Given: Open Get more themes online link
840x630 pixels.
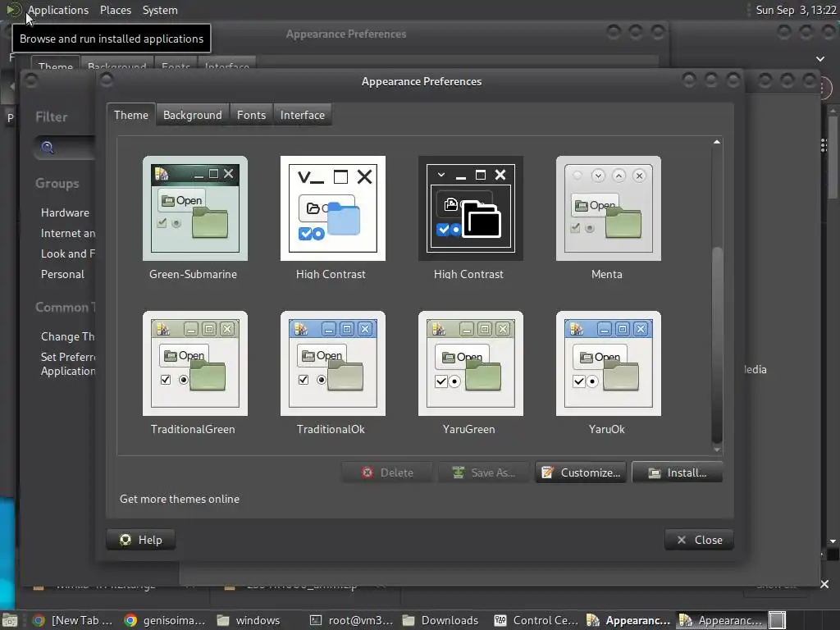Looking at the screenshot, I should (x=180, y=499).
